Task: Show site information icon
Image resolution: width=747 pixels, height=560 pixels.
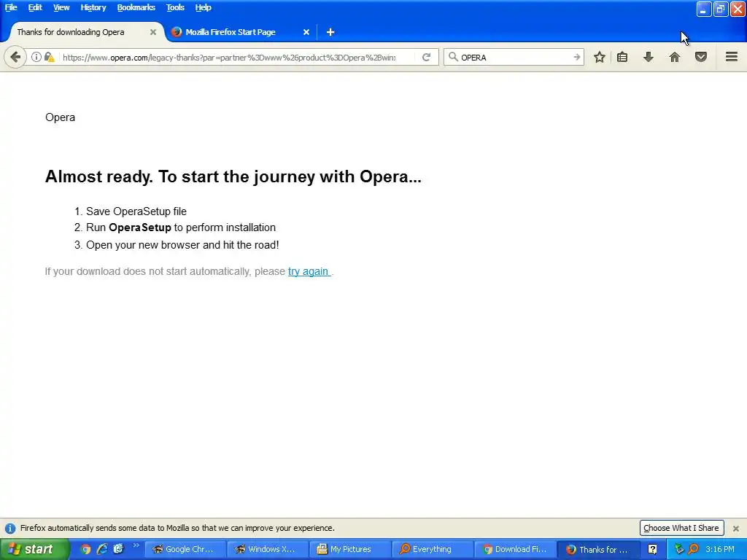Action: [36, 57]
